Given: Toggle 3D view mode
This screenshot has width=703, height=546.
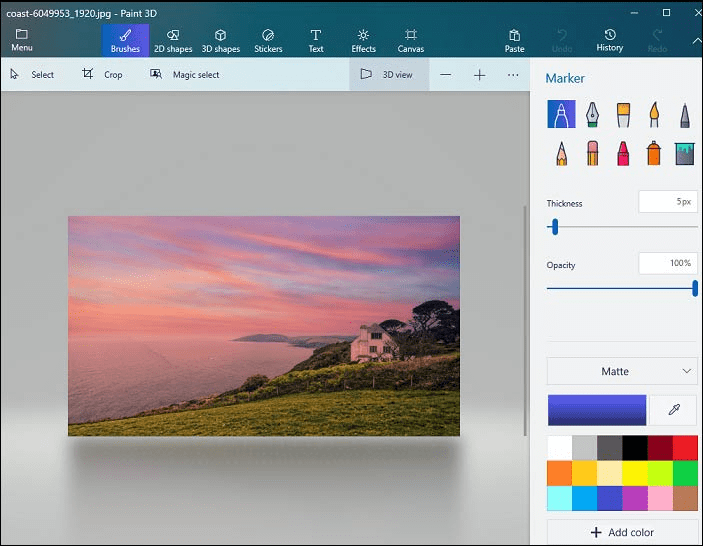Looking at the screenshot, I should 388,74.
